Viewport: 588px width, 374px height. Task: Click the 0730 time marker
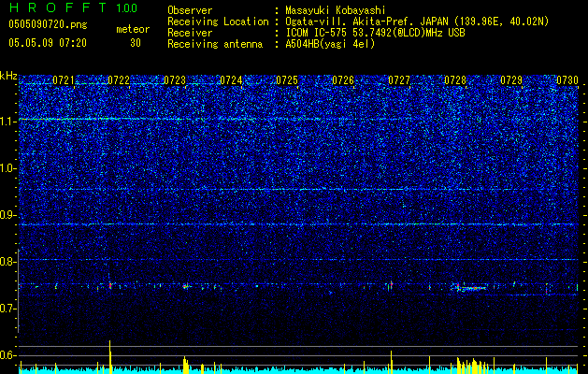coord(567,80)
